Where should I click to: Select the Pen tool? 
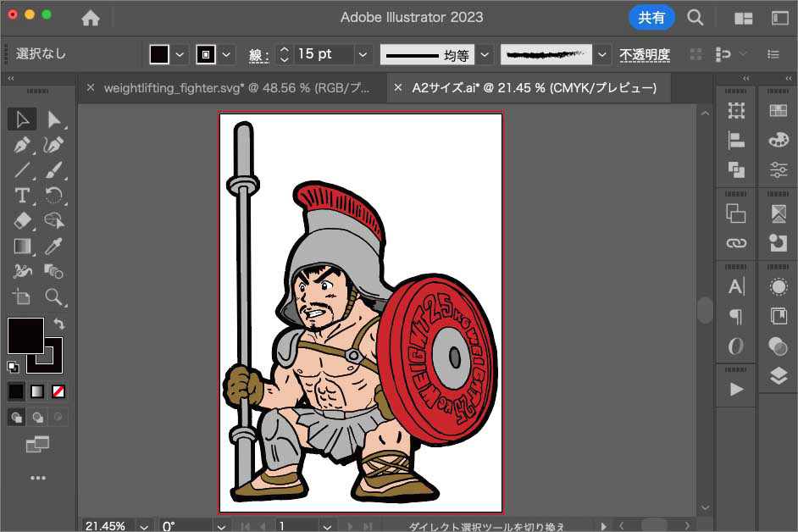click(x=23, y=145)
